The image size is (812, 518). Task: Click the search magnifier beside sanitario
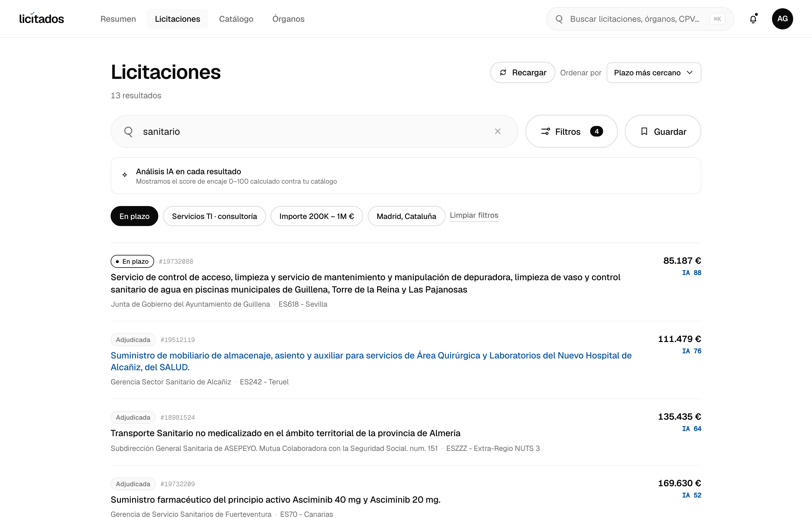tap(128, 132)
